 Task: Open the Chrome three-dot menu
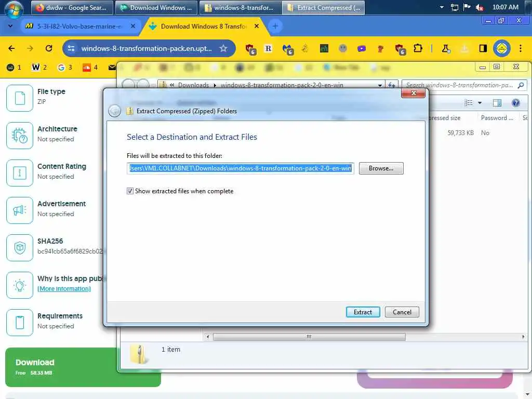[x=521, y=48]
